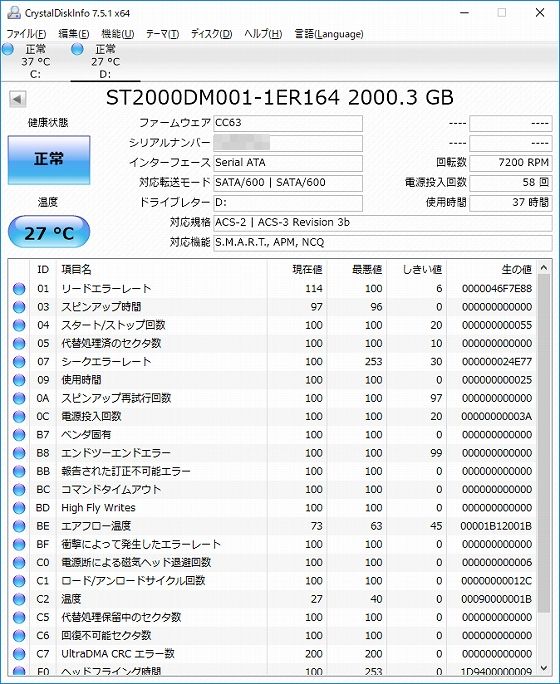Open the ファイル(F) menu
This screenshot has height=684, width=560.
pos(26,34)
